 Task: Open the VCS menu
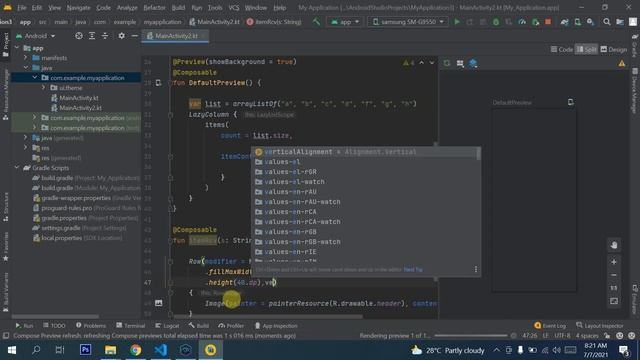tap(234, 8)
